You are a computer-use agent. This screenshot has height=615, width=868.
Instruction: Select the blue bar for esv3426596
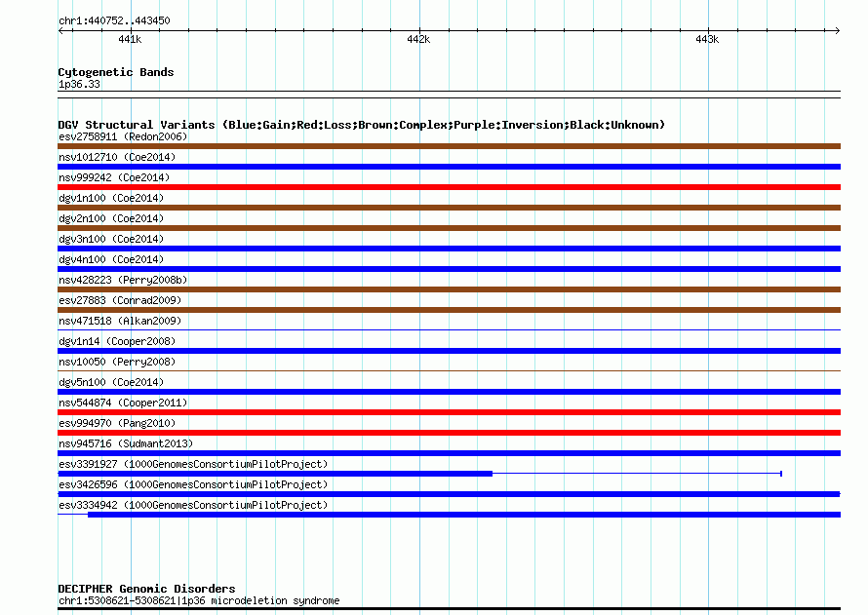tap(449, 494)
